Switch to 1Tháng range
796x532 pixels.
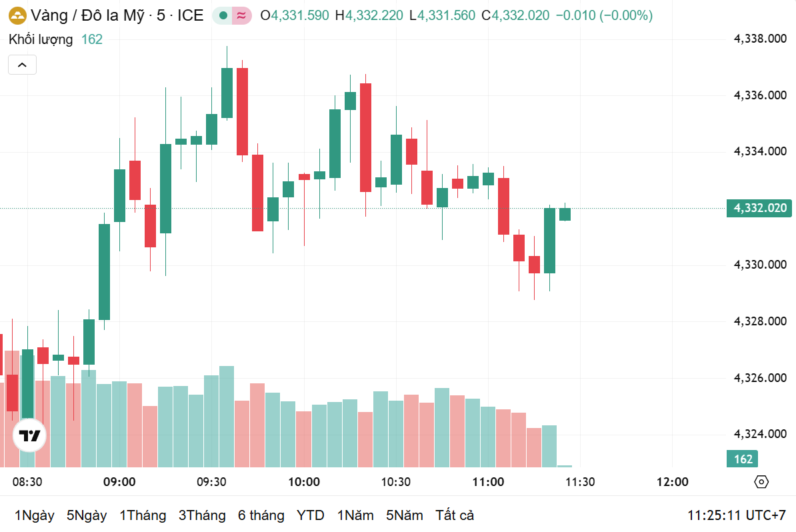pyautogui.click(x=143, y=515)
